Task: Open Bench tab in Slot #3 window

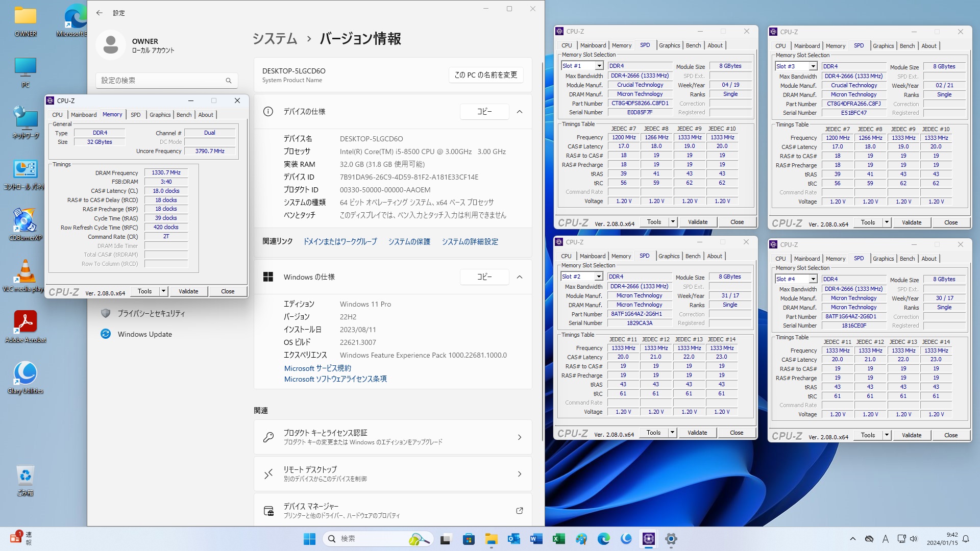Action: click(x=906, y=46)
